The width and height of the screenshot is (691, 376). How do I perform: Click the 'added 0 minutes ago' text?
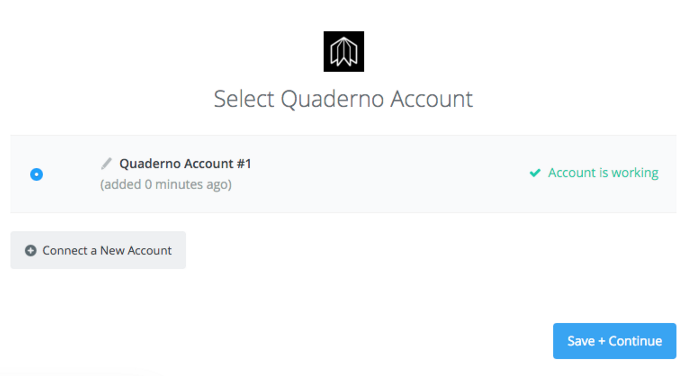(166, 184)
